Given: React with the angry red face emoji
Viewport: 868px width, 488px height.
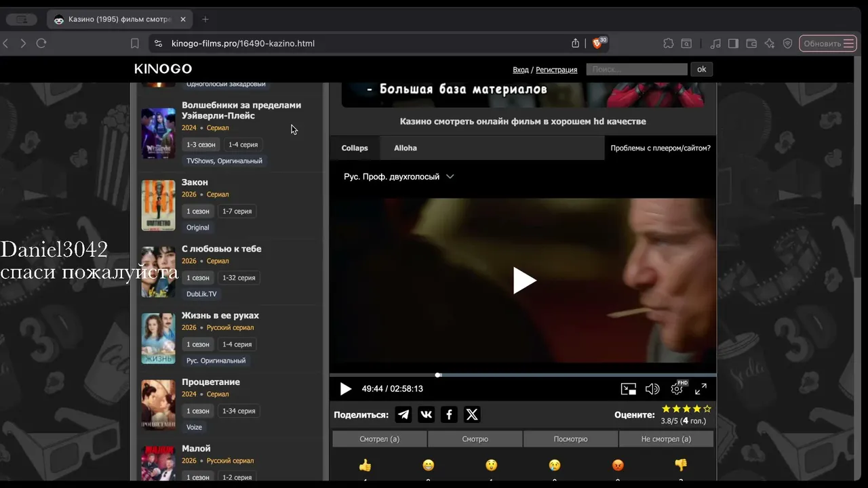Looking at the screenshot, I should click(618, 466).
